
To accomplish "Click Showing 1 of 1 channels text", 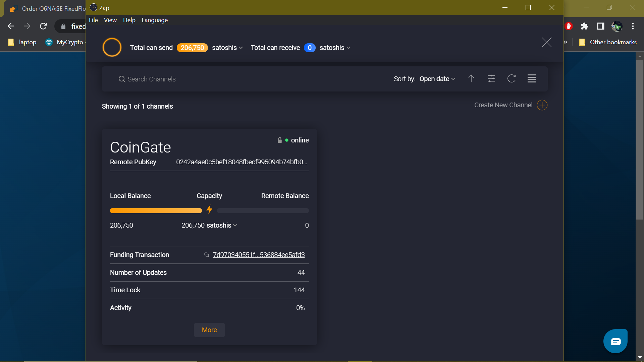I will tap(138, 106).
